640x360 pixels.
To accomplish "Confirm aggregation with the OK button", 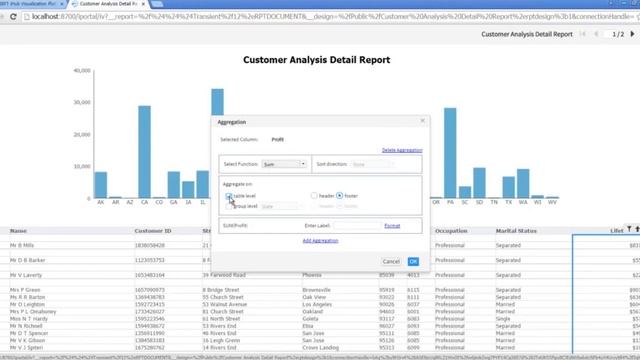I will [413, 262].
